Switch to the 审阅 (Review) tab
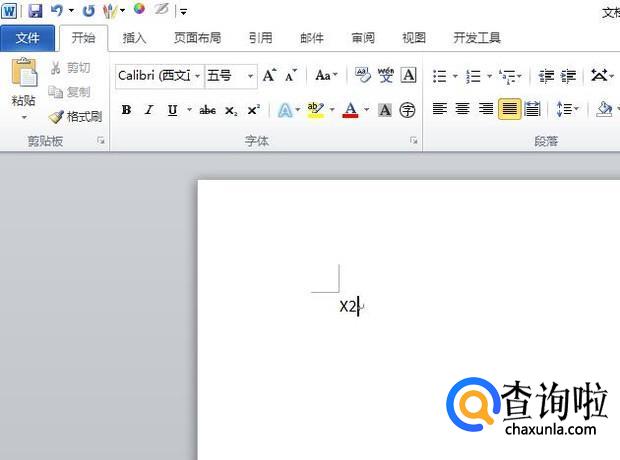Viewport: 620px width, 460px height. pyautogui.click(x=363, y=38)
